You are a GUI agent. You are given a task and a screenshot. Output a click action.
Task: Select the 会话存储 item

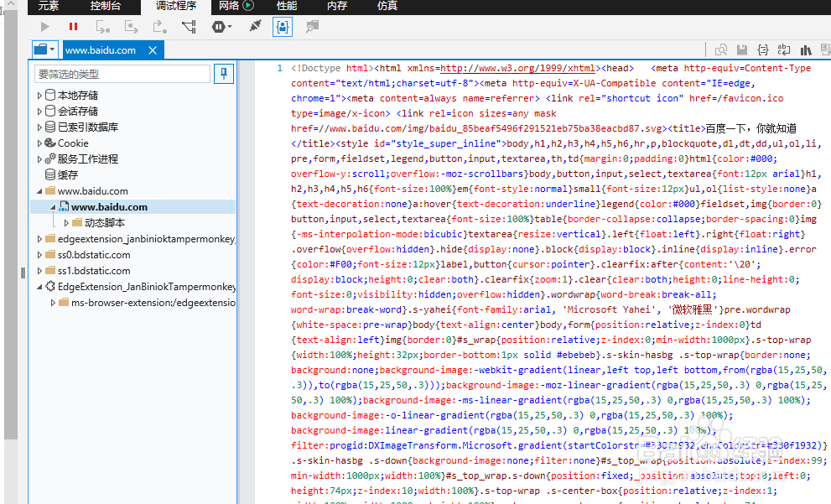pos(77,112)
